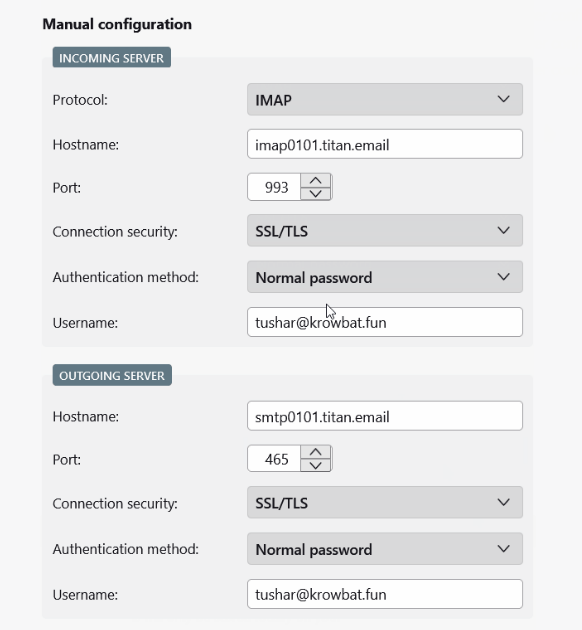Click chevron on outgoing SSL/TLS dropdown
The height and width of the screenshot is (630, 582).
point(503,502)
